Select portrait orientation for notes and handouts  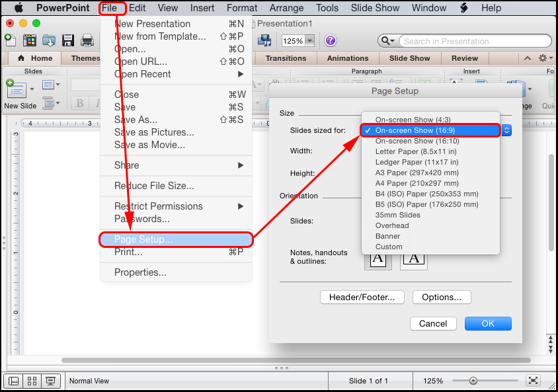click(x=378, y=258)
